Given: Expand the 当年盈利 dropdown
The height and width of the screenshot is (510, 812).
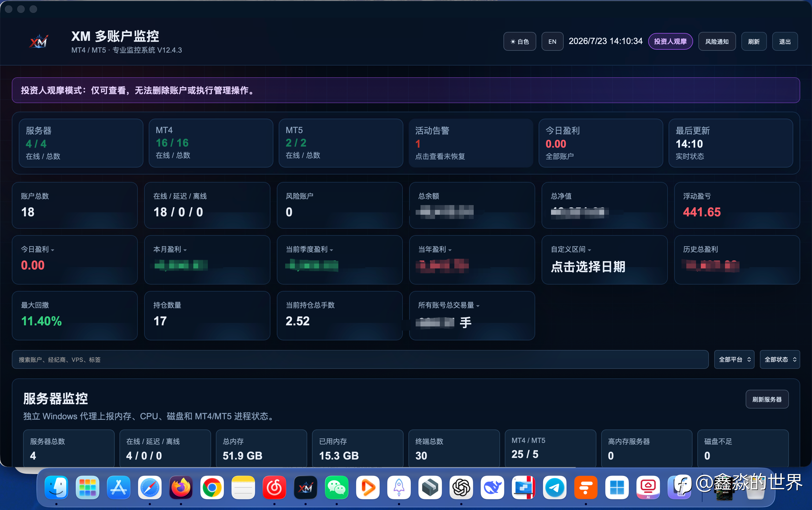Looking at the screenshot, I should [435, 249].
